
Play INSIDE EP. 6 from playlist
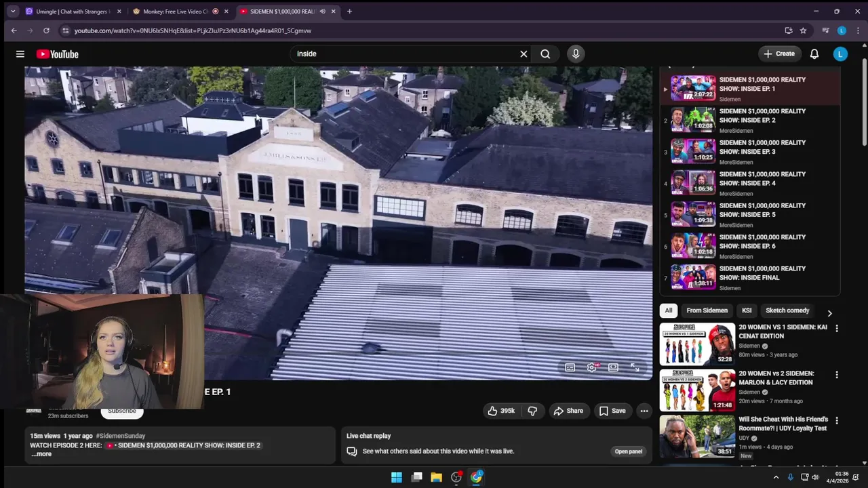(751, 246)
